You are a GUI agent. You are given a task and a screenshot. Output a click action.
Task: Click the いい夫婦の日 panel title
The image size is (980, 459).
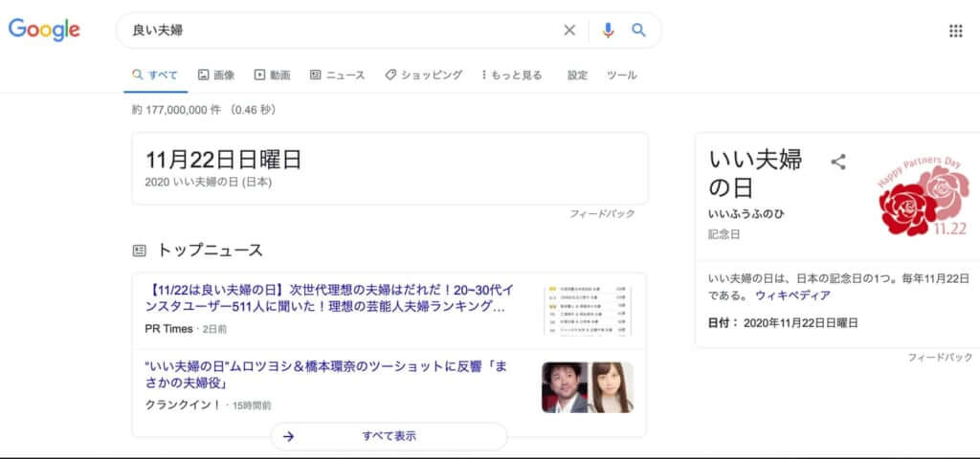[755, 174]
